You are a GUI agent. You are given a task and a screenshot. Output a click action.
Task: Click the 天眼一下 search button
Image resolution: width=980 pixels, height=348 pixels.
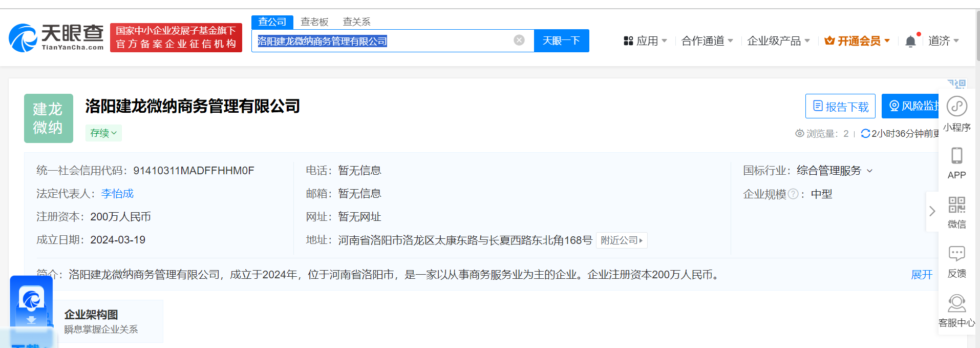[561, 40]
